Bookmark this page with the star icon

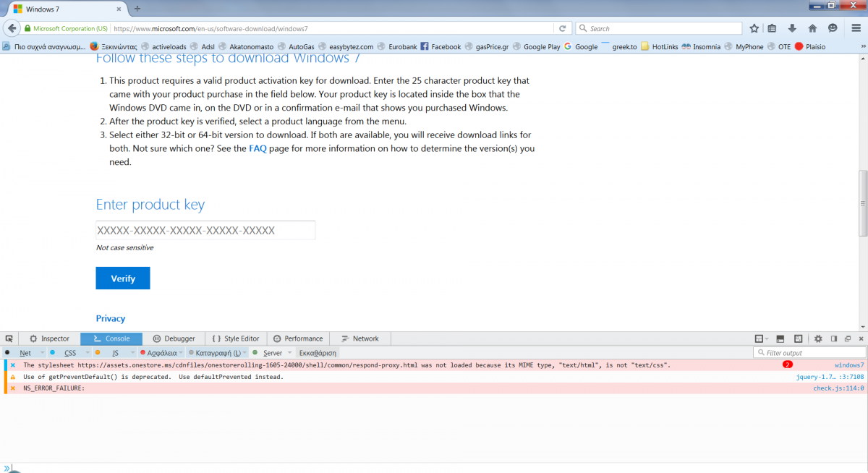click(754, 28)
